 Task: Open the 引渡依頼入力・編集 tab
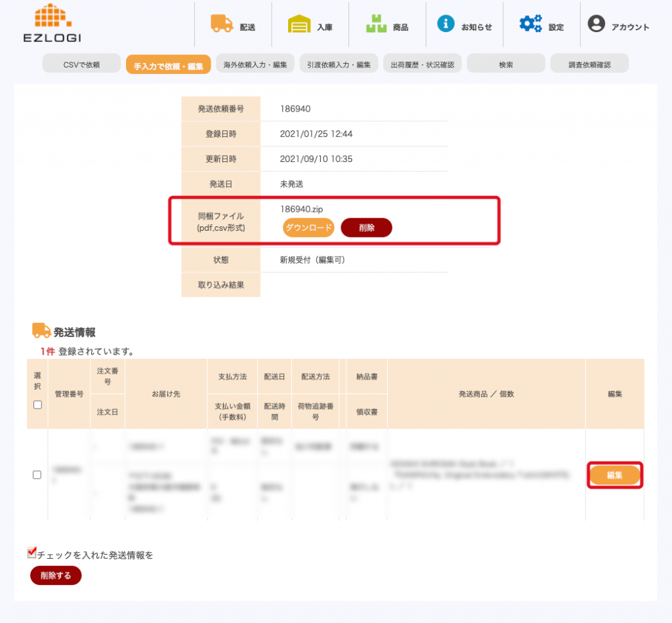point(339,64)
